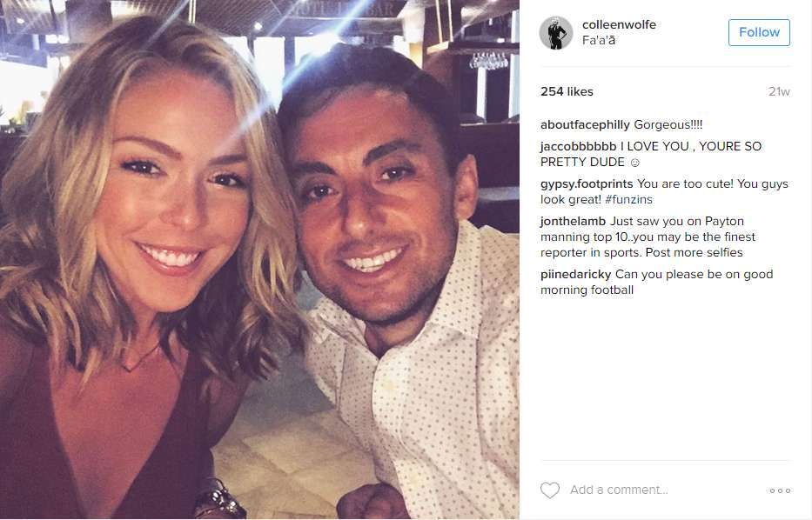Screen dimensions: 812x520
Task: Click the good morning football comment text
Action: pos(656,282)
